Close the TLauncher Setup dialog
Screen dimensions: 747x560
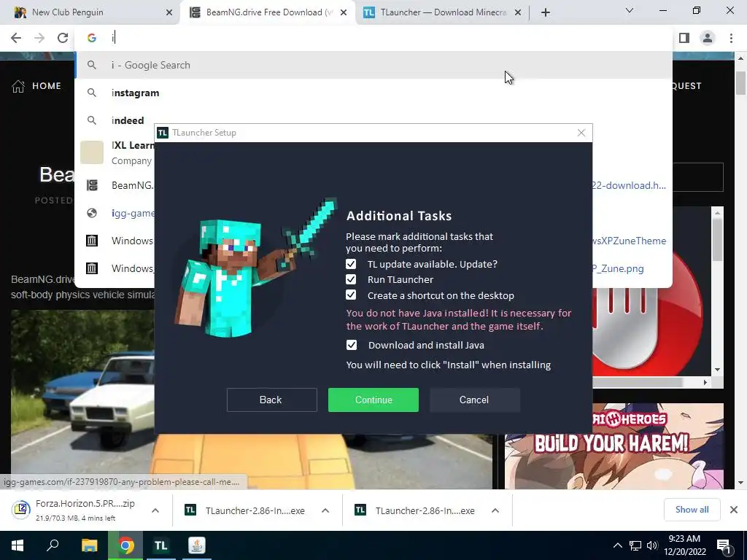(x=581, y=133)
